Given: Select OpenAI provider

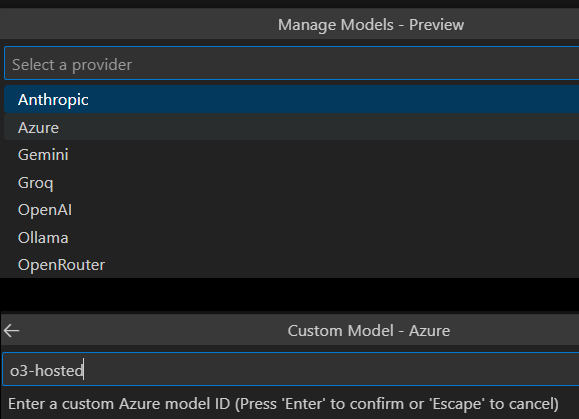Looking at the screenshot, I should pyautogui.click(x=292, y=210).
